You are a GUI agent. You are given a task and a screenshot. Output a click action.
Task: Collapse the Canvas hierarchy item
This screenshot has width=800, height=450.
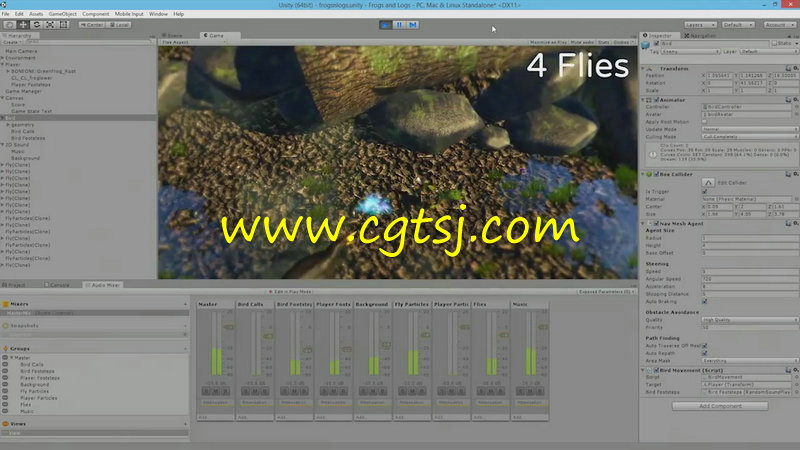(3, 97)
